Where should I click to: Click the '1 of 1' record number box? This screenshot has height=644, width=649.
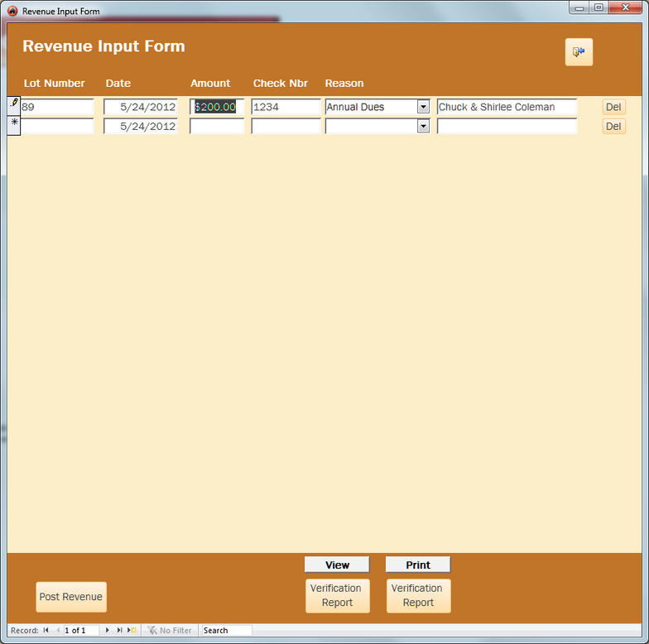click(81, 631)
